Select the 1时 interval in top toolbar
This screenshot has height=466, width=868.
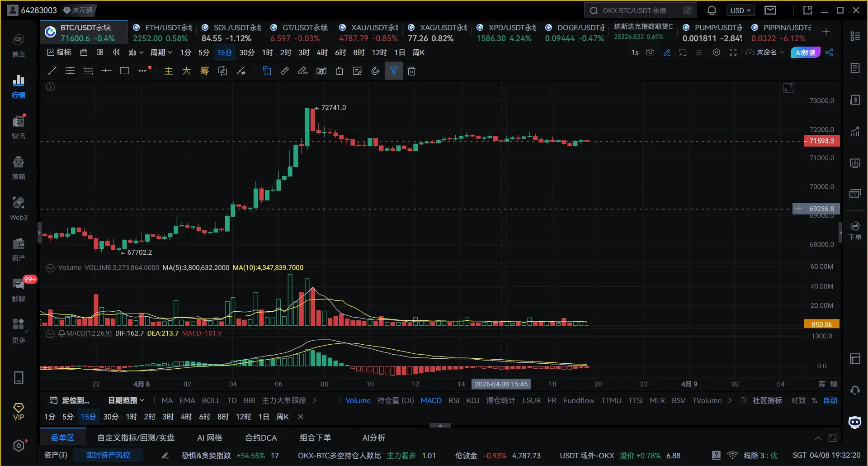267,52
